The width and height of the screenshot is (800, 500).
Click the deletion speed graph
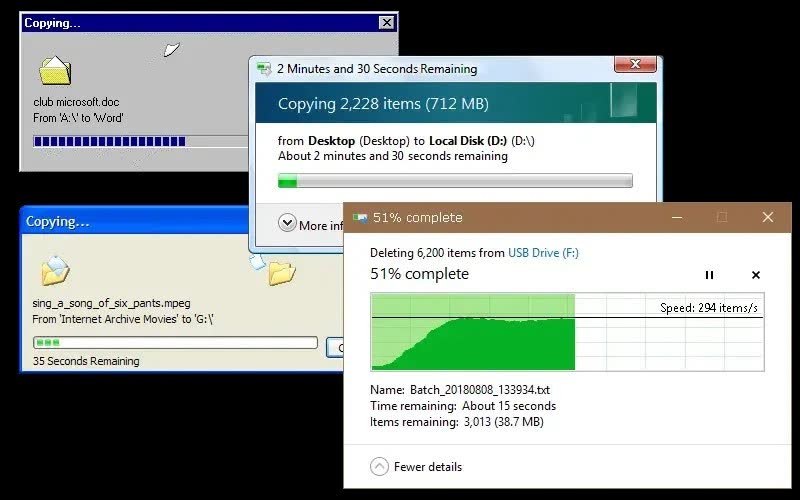pos(567,332)
